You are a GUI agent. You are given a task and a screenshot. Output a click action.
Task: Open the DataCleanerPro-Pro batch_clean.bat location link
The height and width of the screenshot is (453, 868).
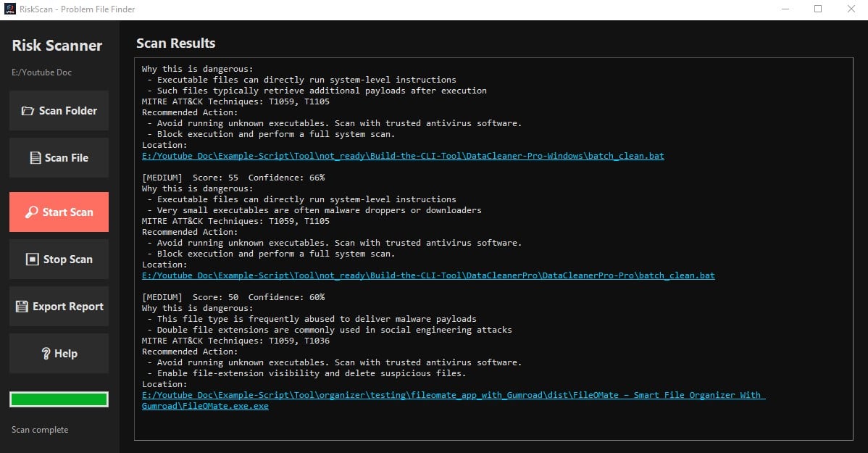coord(427,275)
